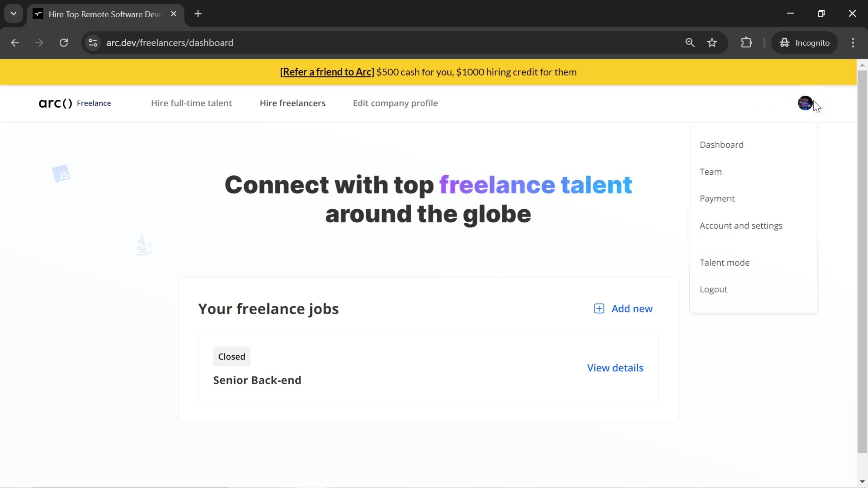This screenshot has height=488, width=868.
Task: Switch to Hire full-time talent tab
Action: 192,103
